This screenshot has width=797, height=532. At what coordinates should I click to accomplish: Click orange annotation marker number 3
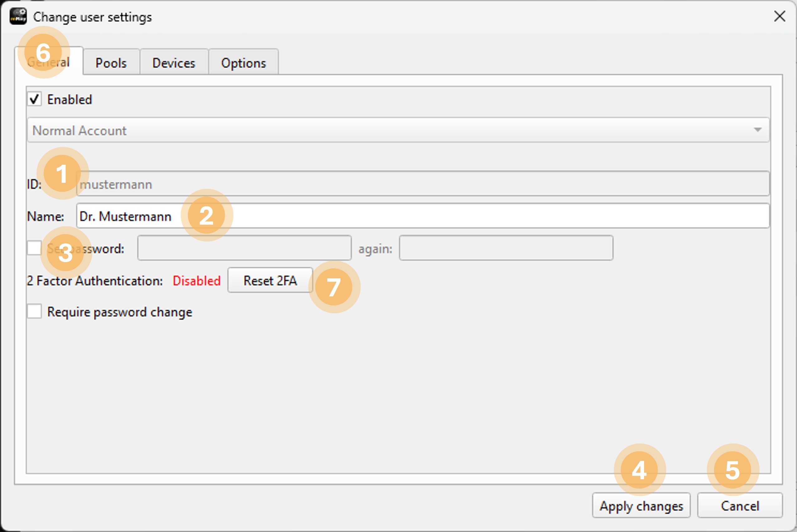(x=66, y=253)
